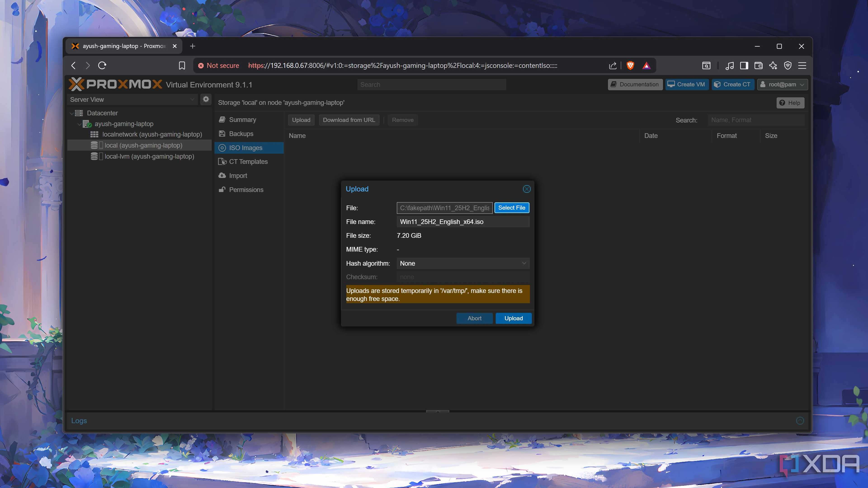Click the Not secure site warning
The width and height of the screenshot is (868, 488).
point(219,65)
